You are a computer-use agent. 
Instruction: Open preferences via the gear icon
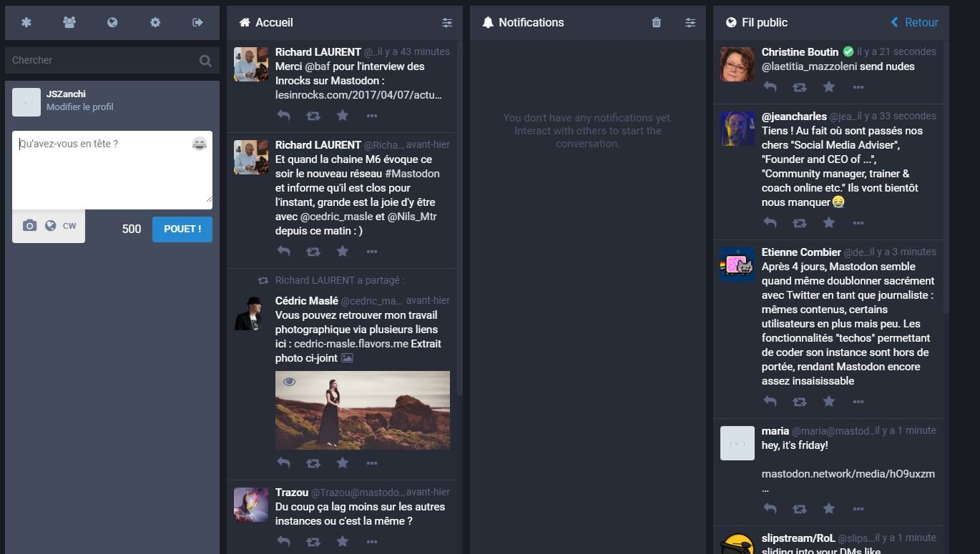(x=155, y=23)
